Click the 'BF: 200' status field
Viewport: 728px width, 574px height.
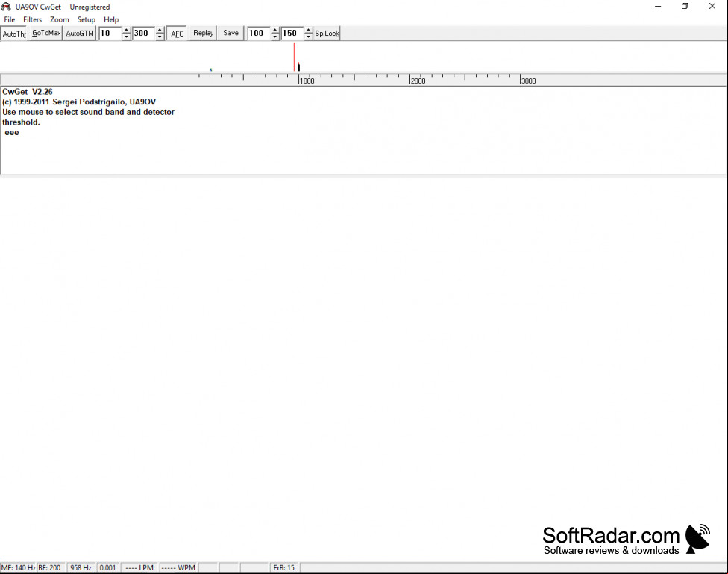pyautogui.click(x=50, y=567)
